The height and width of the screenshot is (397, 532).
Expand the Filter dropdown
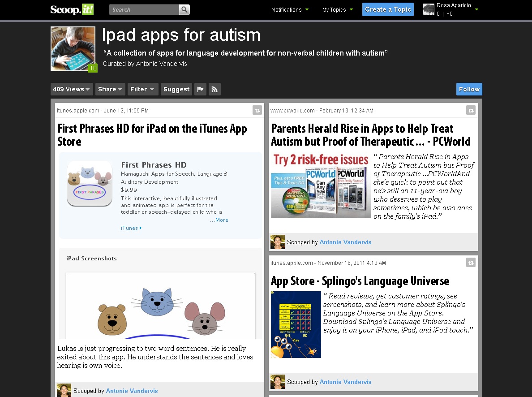pos(142,89)
